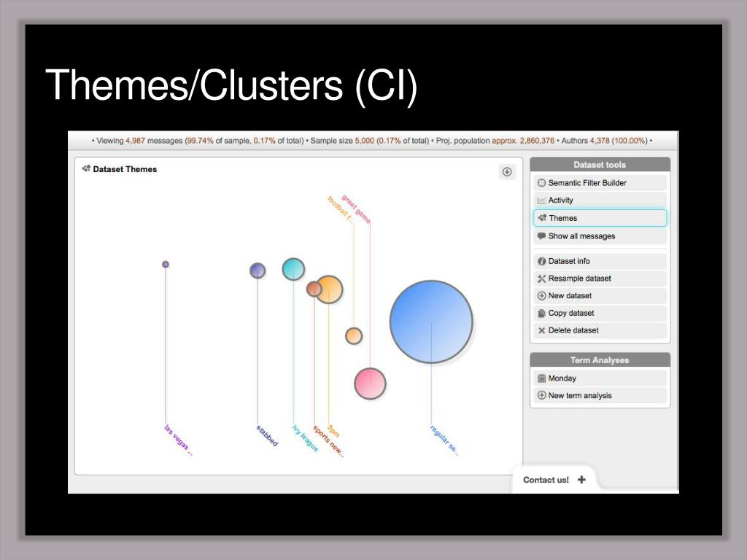Click the football f... theme label
747x560 pixels.
click(x=341, y=209)
